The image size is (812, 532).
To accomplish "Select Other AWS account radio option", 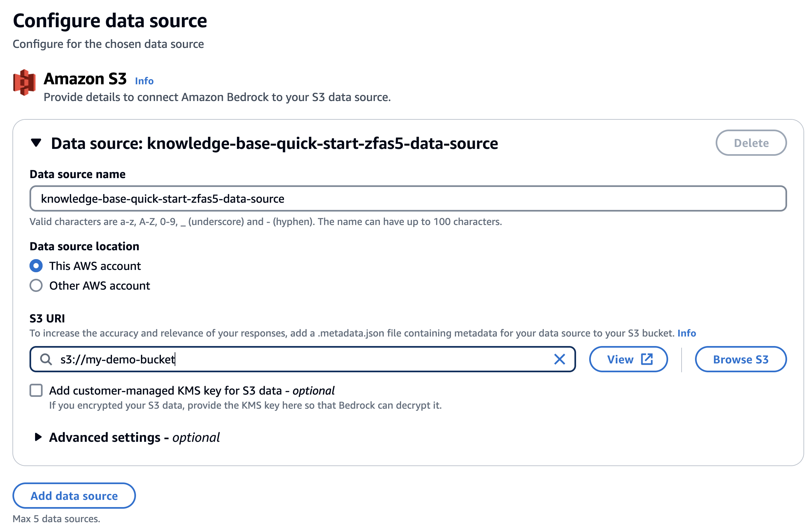I will click(36, 285).
